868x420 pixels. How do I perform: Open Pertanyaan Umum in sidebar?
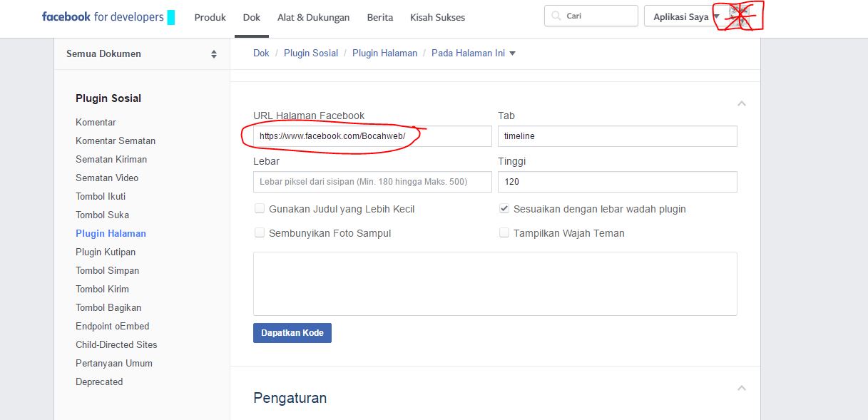click(x=114, y=363)
